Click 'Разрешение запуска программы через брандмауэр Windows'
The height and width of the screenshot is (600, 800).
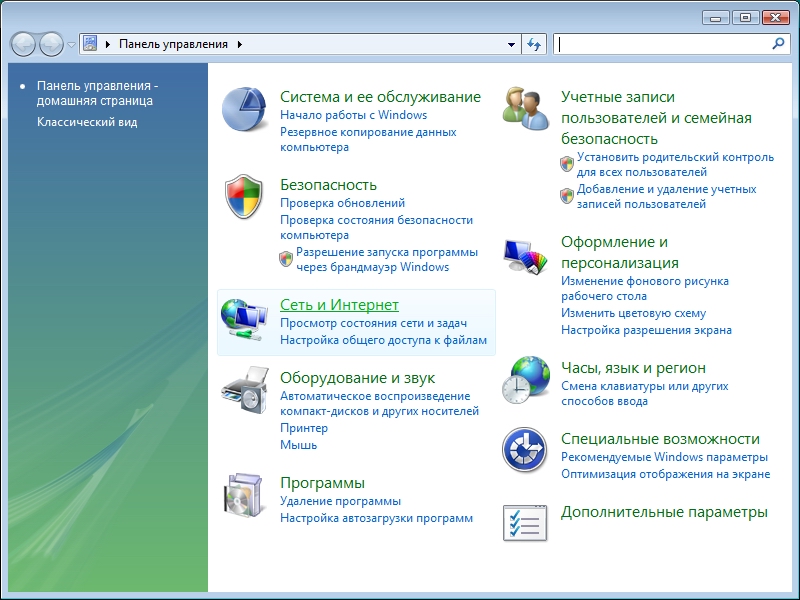(387, 259)
